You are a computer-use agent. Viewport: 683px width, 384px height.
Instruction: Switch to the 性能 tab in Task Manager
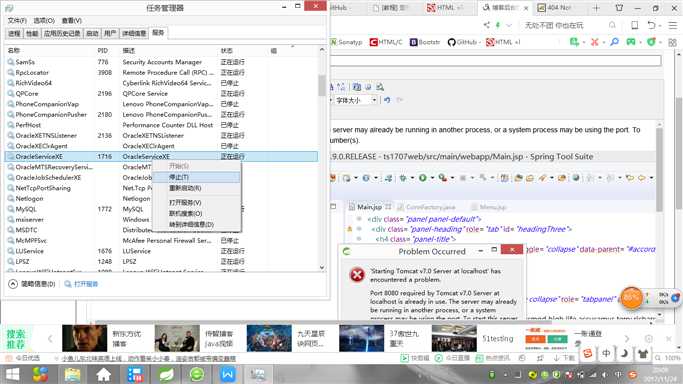[x=32, y=34]
